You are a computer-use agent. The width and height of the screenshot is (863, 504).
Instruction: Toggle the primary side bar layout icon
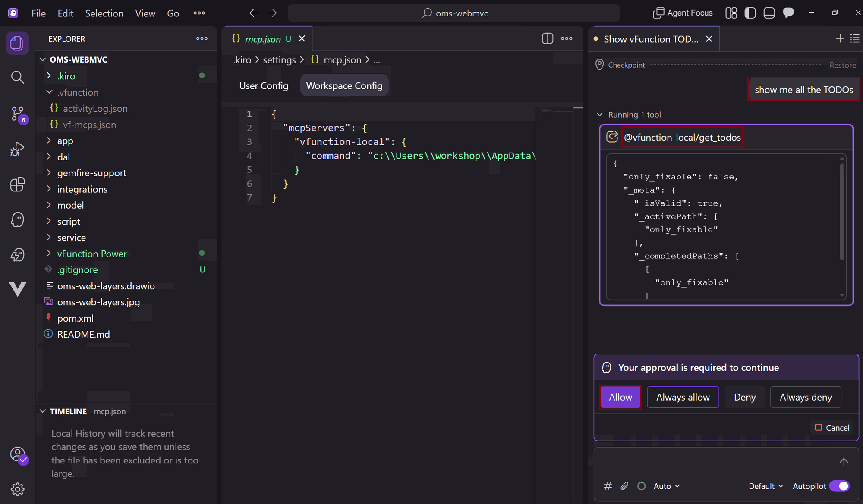[x=750, y=13]
